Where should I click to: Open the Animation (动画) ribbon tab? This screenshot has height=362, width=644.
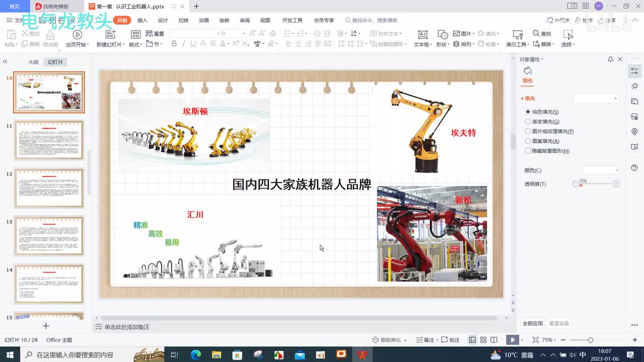point(204,20)
